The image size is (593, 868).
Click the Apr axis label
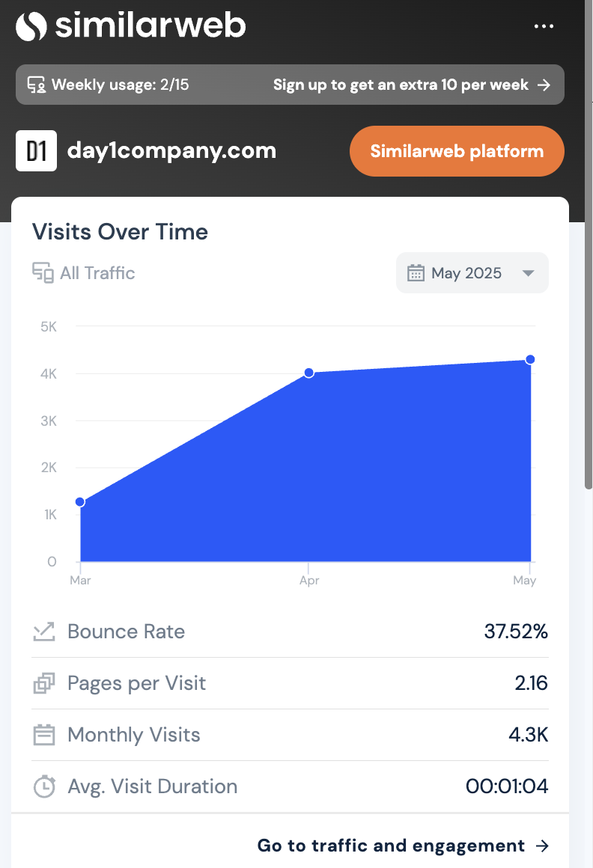309,580
